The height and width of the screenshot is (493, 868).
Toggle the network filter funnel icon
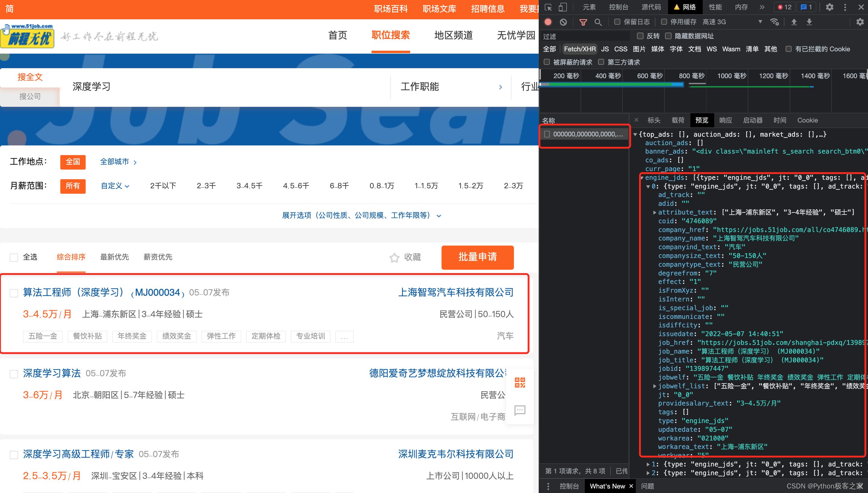583,22
